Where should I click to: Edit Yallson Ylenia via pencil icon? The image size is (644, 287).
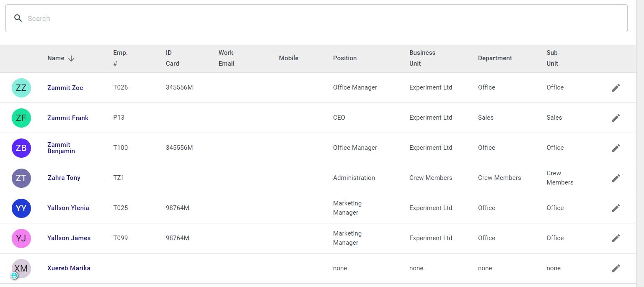tap(616, 208)
